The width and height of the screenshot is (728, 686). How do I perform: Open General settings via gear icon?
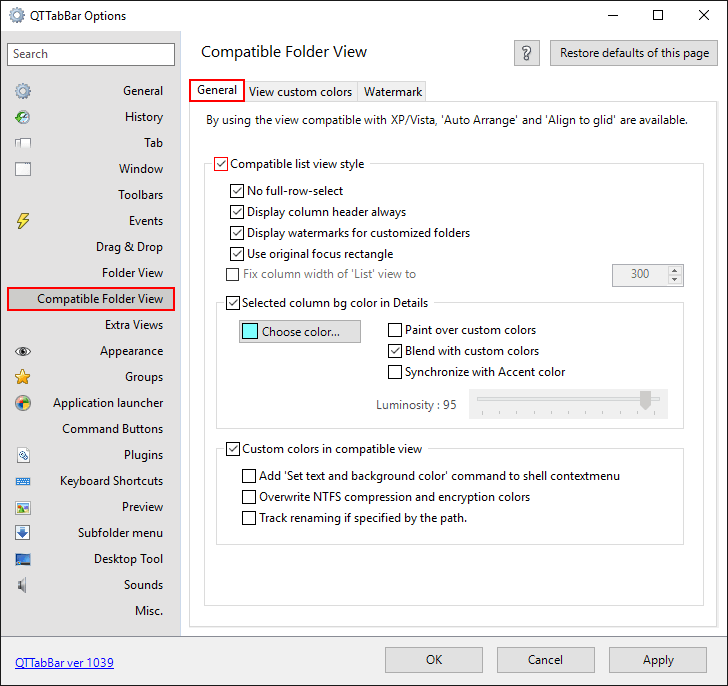tap(23, 91)
